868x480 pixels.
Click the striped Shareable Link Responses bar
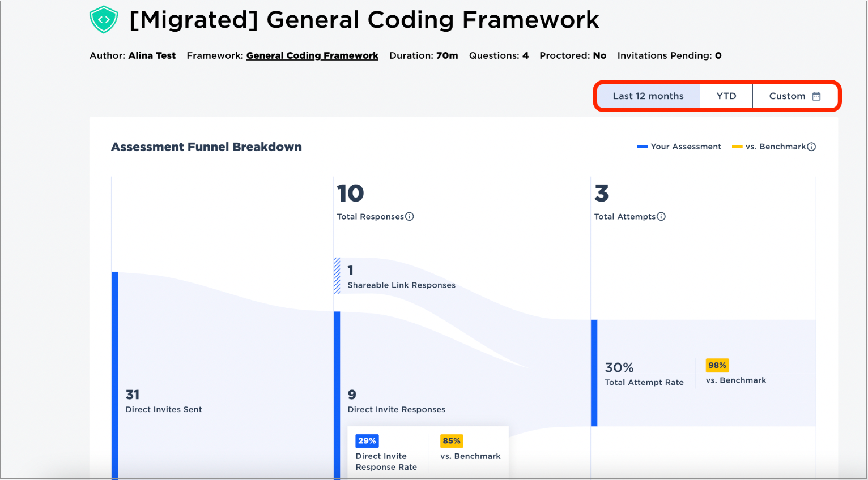tap(337, 276)
